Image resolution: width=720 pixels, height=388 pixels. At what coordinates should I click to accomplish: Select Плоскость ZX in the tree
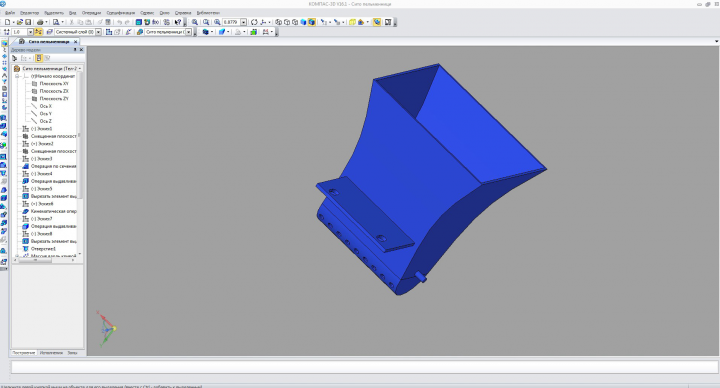[54, 91]
